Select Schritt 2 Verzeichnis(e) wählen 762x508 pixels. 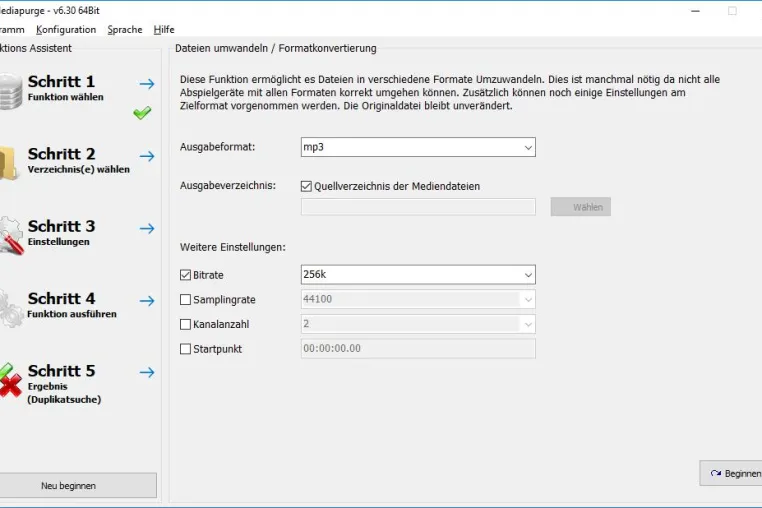(79, 160)
